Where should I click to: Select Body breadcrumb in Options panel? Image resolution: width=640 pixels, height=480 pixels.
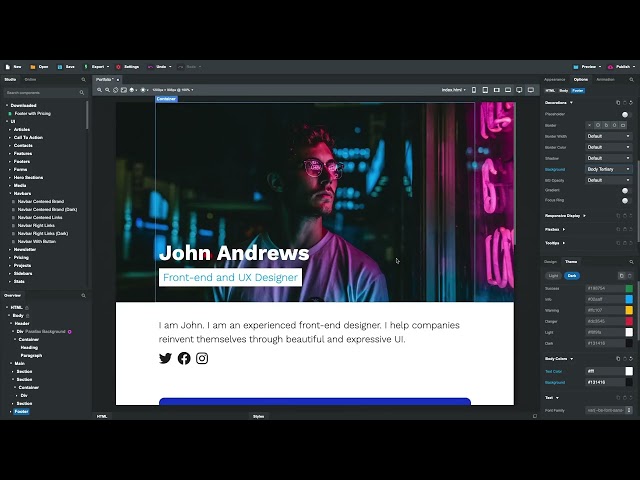click(564, 91)
